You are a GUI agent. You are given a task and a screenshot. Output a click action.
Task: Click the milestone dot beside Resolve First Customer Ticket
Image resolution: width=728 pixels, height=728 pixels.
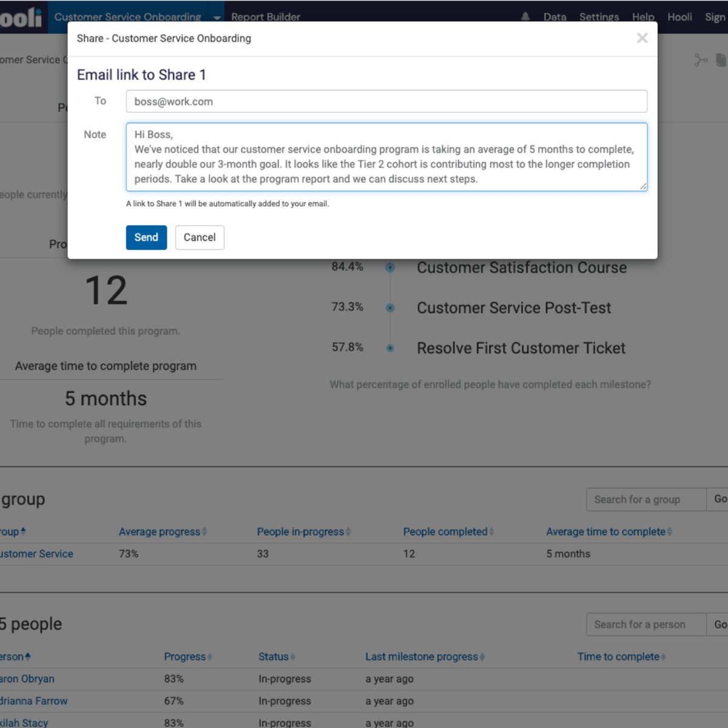[390, 347]
